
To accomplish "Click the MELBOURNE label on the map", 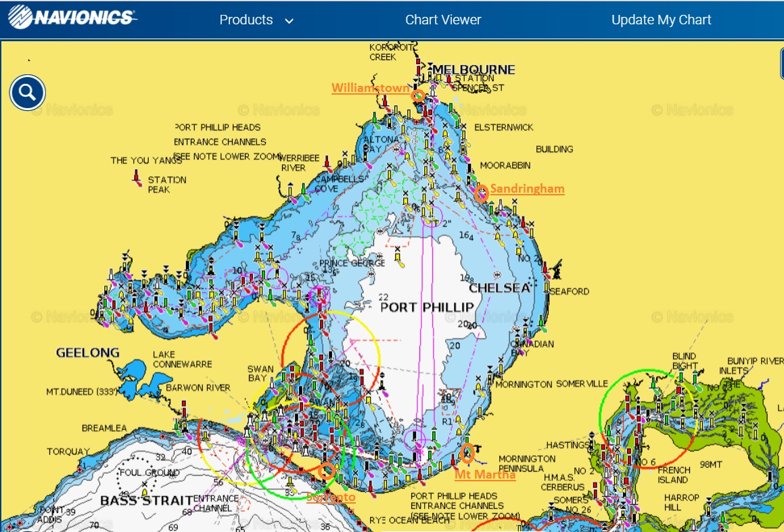I will point(474,70).
